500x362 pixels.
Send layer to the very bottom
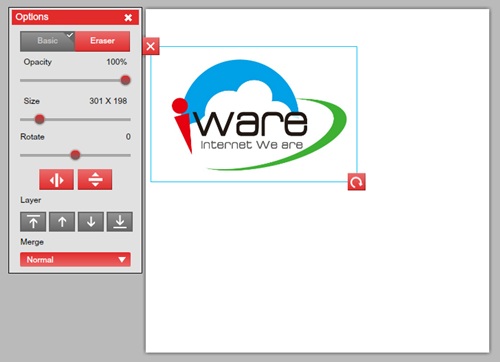tap(120, 222)
